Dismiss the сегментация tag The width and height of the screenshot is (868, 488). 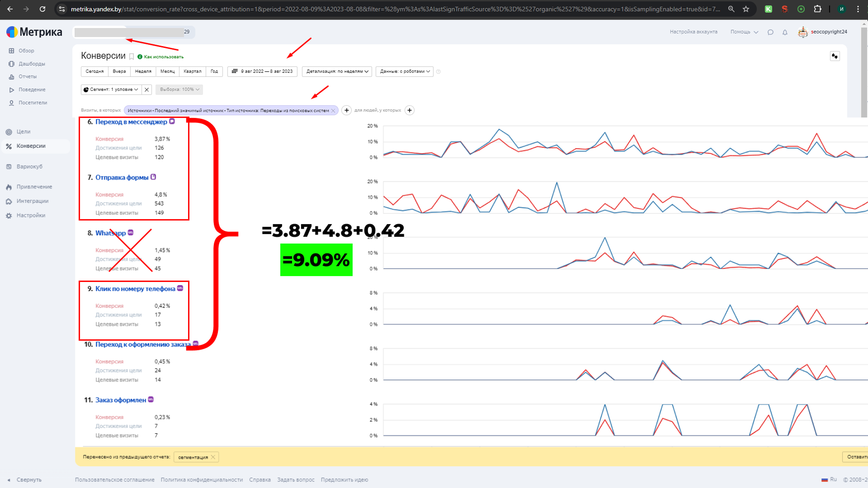213,457
